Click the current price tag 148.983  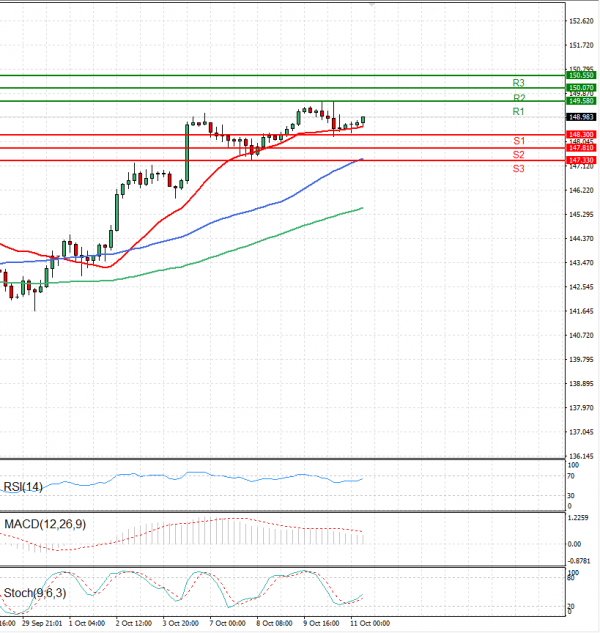click(581, 117)
